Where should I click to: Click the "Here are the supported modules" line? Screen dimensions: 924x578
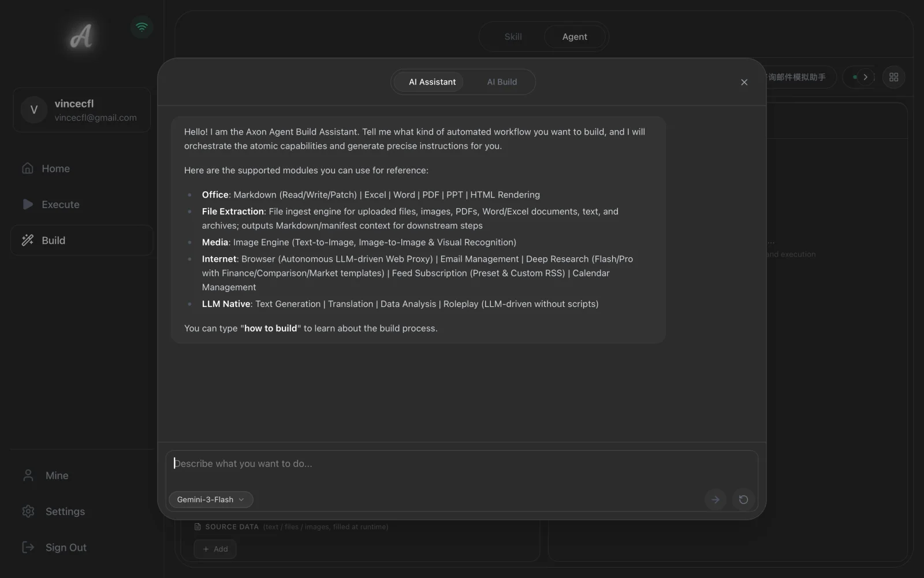pyautogui.click(x=306, y=171)
